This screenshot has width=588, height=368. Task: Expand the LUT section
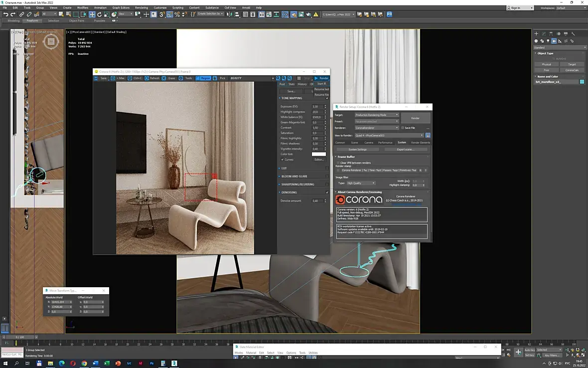(x=285, y=168)
